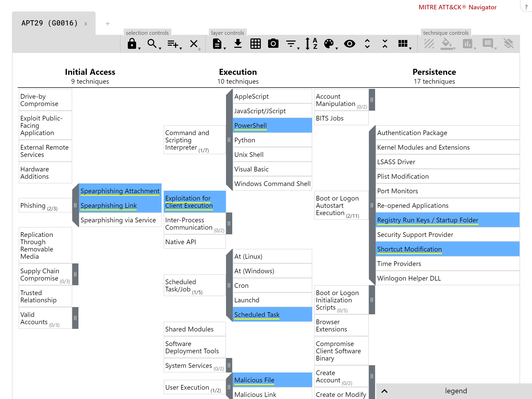Open the search and multiselect magnifier icon
The height and width of the screenshot is (399, 532).
[152, 44]
